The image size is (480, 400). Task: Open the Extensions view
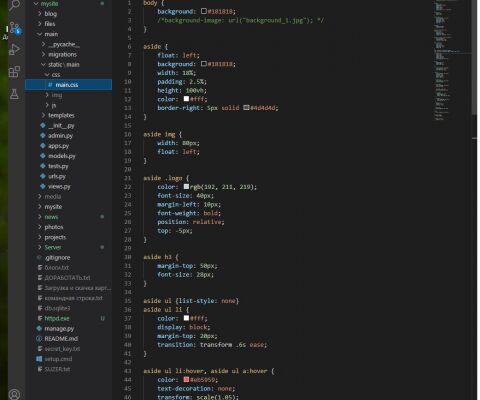point(14,71)
